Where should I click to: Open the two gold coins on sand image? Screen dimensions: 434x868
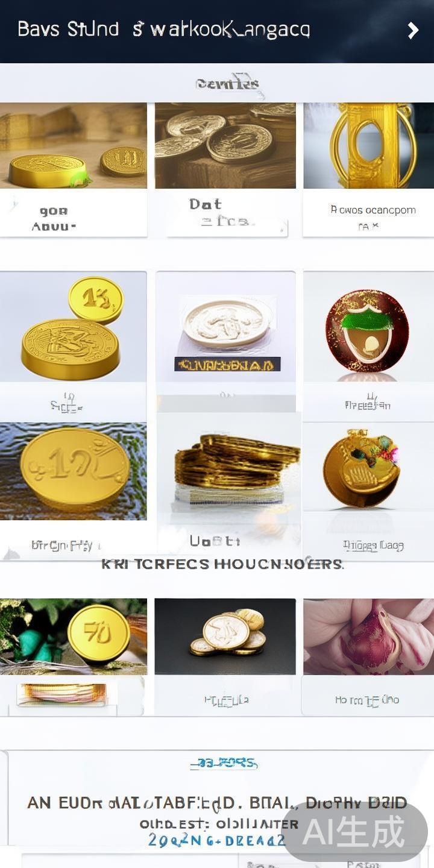click(73, 145)
